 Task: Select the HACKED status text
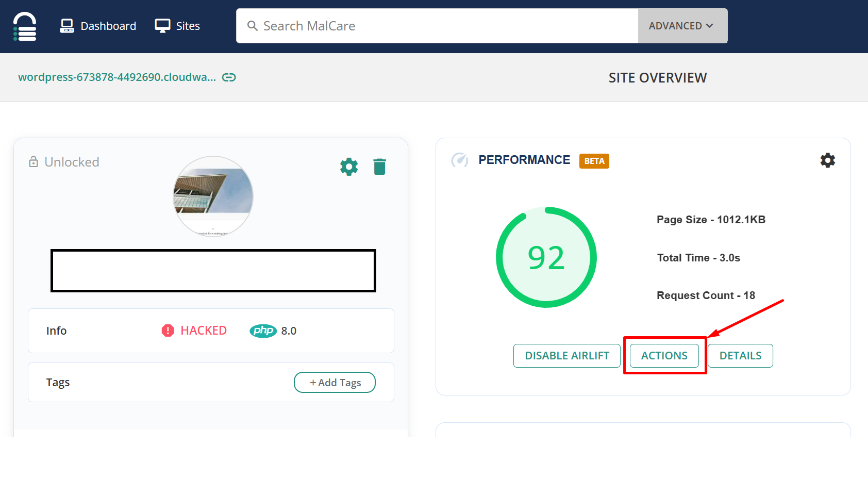204,331
